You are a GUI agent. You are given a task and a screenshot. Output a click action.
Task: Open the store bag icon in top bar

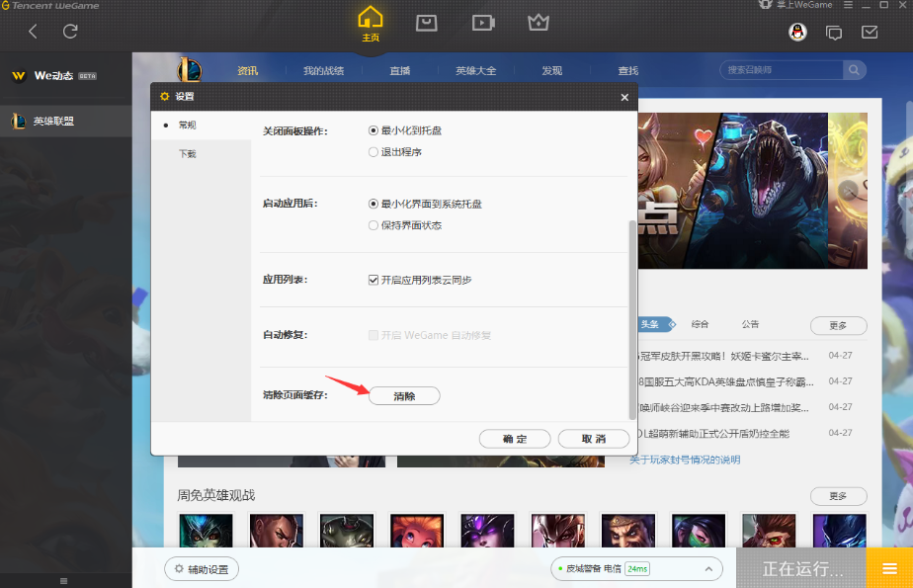pos(426,24)
